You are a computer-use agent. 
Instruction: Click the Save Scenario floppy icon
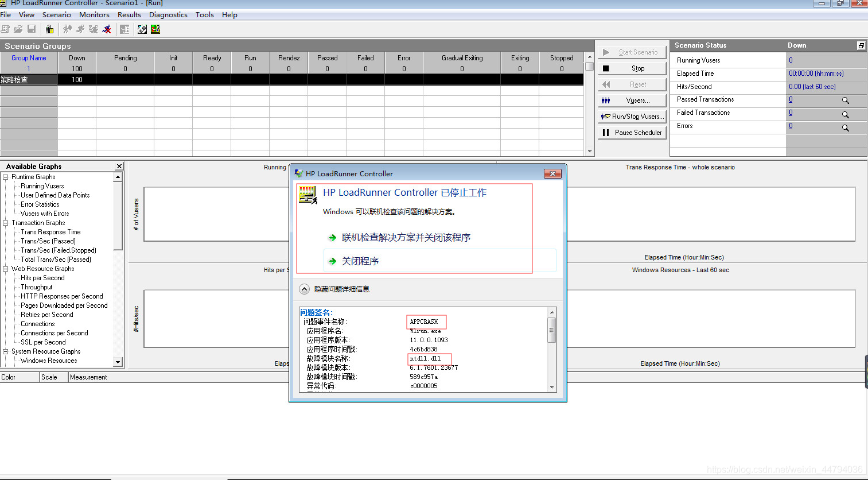click(x=32, y=29)
